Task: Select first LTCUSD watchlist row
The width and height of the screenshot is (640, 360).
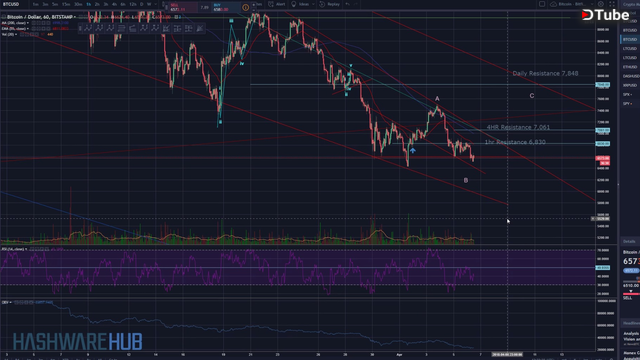Action: point(630,49)
